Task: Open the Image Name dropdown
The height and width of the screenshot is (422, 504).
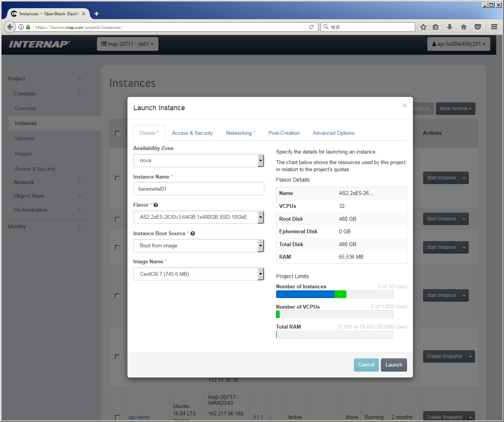Action: click(x=199, y=274)
